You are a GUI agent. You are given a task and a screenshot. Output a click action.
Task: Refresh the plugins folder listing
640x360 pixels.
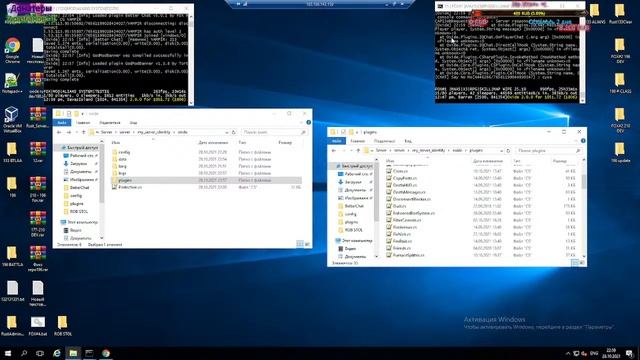click(x=508, y=151)
